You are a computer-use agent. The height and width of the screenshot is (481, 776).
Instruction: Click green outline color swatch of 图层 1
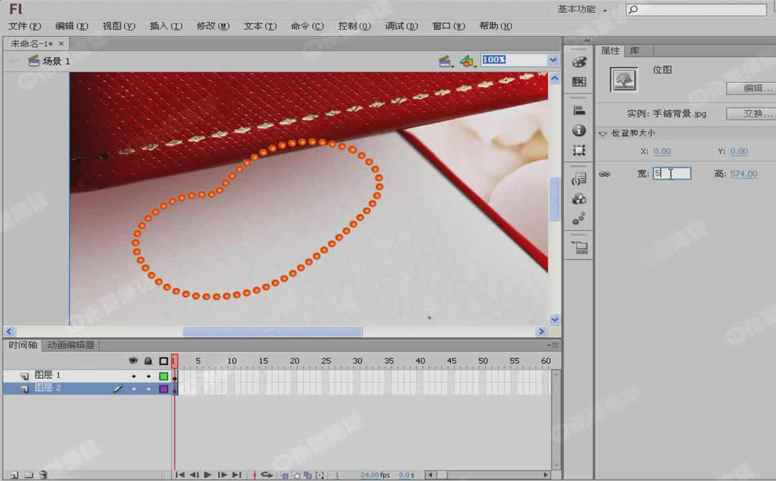click(x=164, y=376)
